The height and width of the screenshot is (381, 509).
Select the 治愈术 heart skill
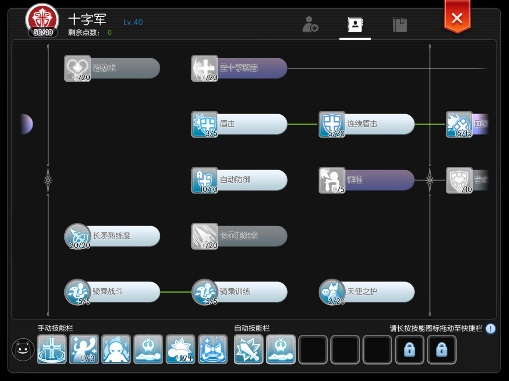(x=112, y=68)
